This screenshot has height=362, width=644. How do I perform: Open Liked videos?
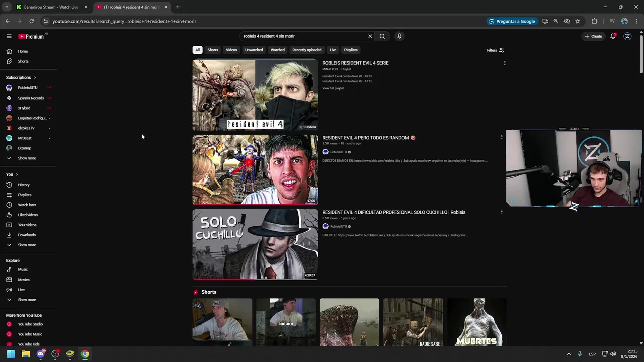[28, 215]
